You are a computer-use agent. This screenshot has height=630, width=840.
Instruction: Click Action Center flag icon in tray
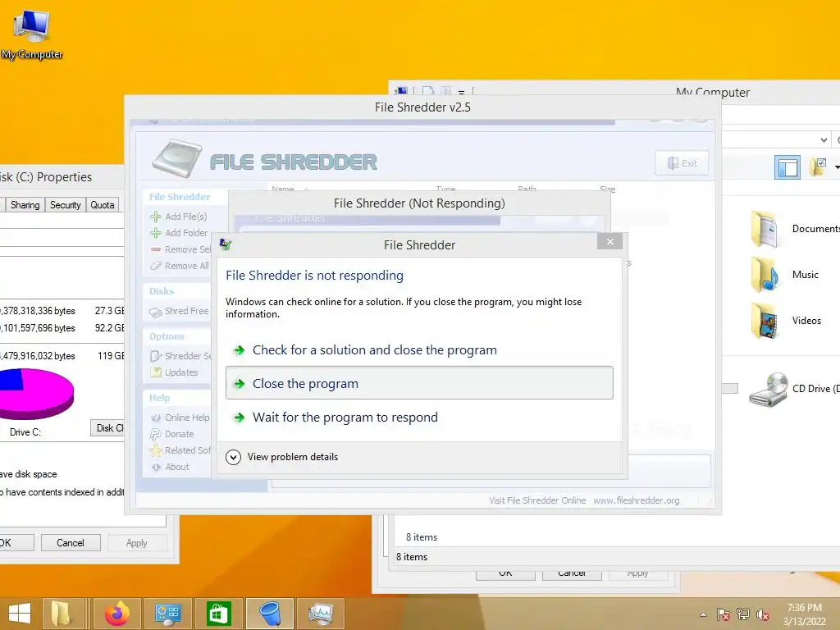pyautogui.click(x=724, y=614)
